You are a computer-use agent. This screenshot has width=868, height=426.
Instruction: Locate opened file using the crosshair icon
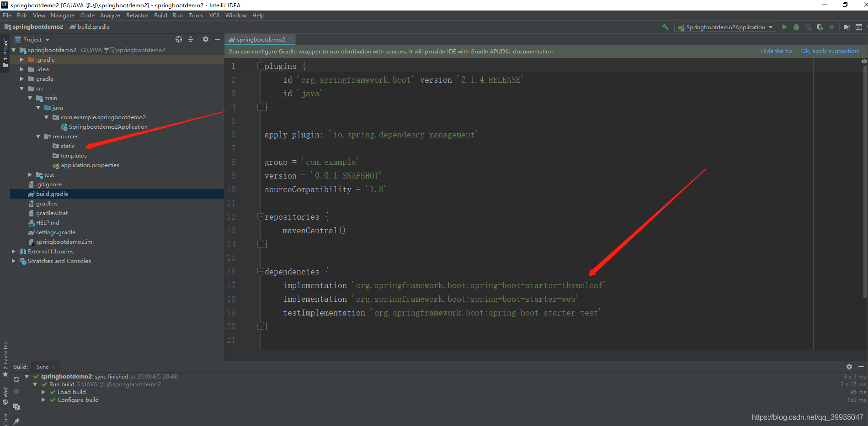[x=179, y=39]
